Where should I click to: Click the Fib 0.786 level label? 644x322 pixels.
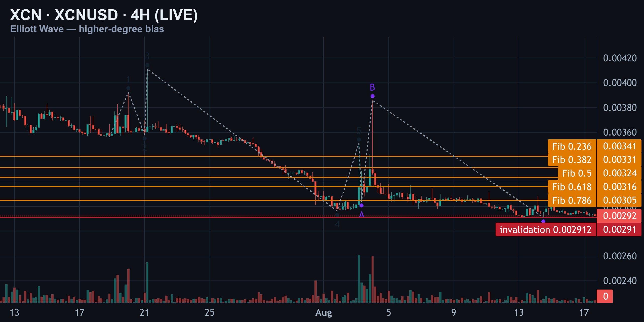coord(572,200)
